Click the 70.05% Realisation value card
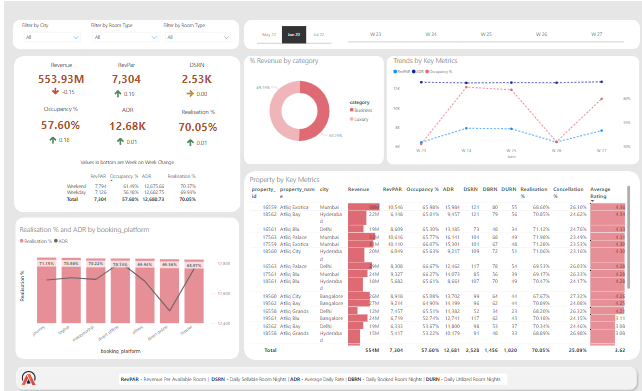Viewport: 642px width, 391px height. [x=198, y=127]
